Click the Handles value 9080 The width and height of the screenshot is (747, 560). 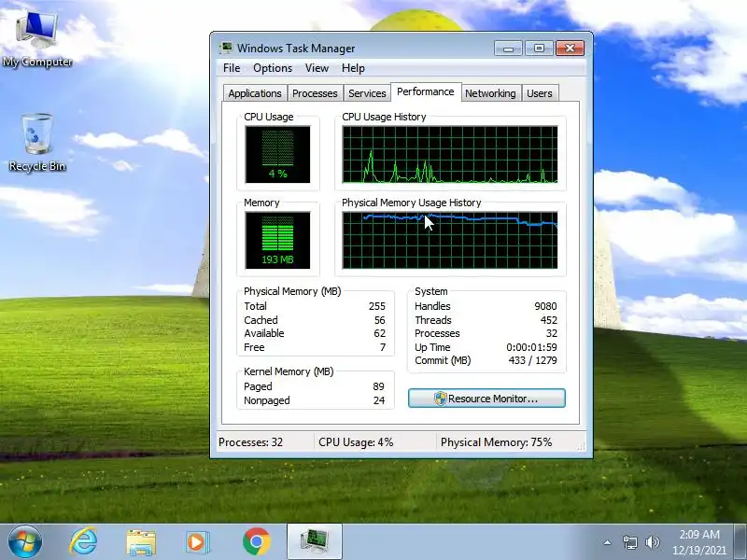tap(545, 306)
